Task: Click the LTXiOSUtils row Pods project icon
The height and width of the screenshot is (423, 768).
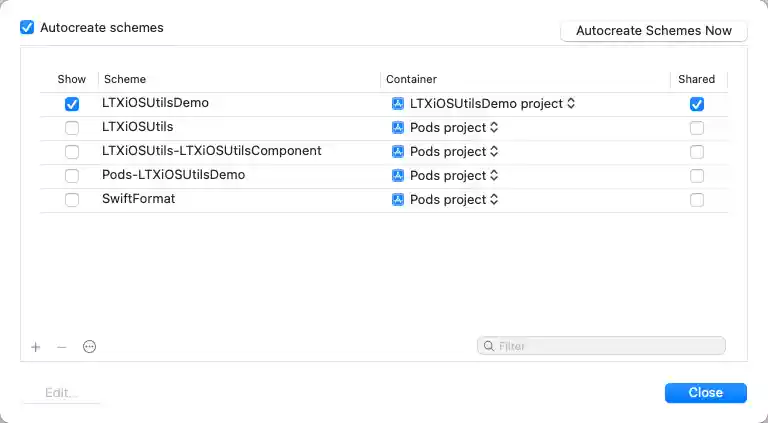Action: click(397, 128)
